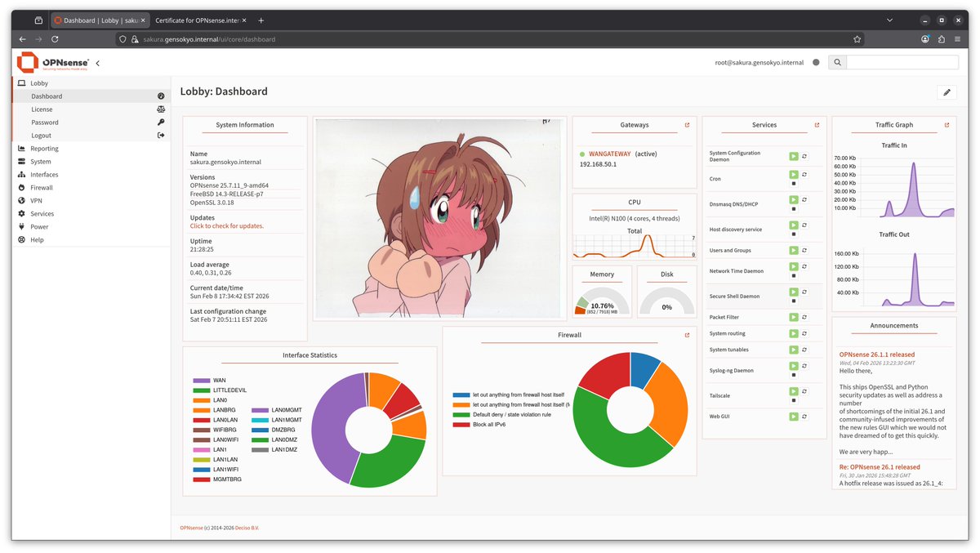The height and width of the screenshot is (553, 980).
Task: Open the Services widget external link icon
Action: pyautogui.click(x=817, y=125)
